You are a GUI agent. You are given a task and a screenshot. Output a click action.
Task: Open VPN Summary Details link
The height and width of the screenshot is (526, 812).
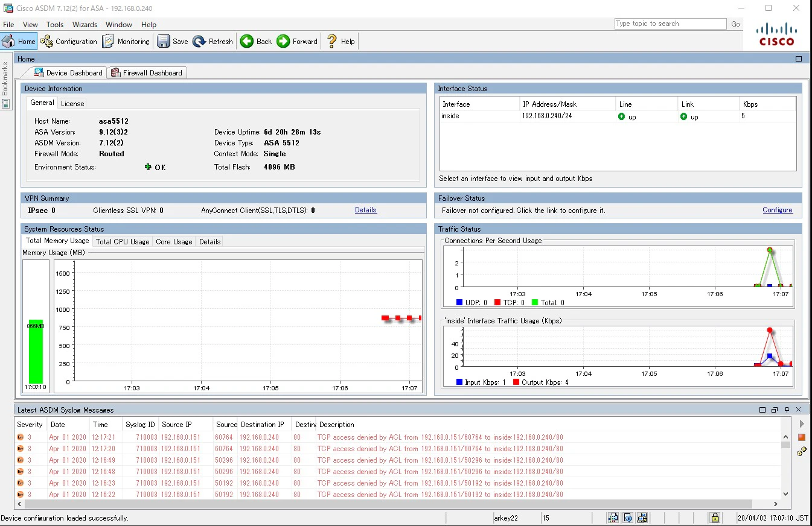tap(366, 210)
